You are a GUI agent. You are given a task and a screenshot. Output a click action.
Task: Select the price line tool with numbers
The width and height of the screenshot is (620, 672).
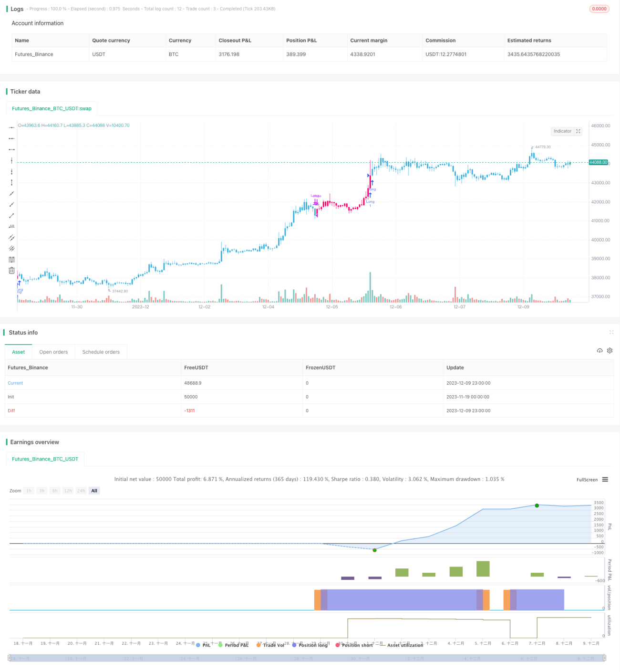11,226
